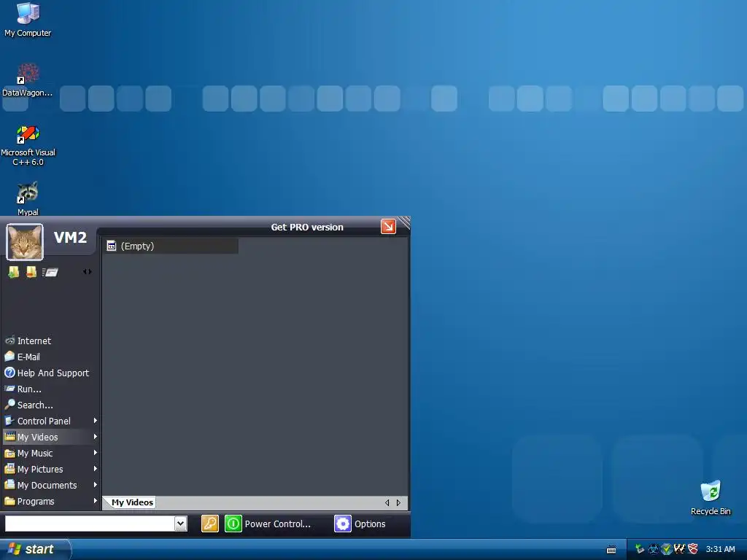Click the VM2 user name label
747x560 pixels.
(70, 237)
